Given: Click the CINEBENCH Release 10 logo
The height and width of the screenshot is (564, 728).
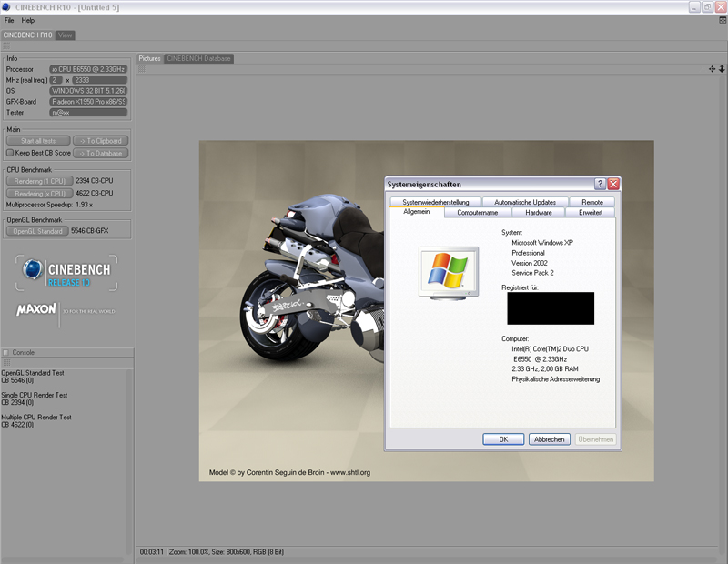Looking at the screenshot, I should (66, 273).
